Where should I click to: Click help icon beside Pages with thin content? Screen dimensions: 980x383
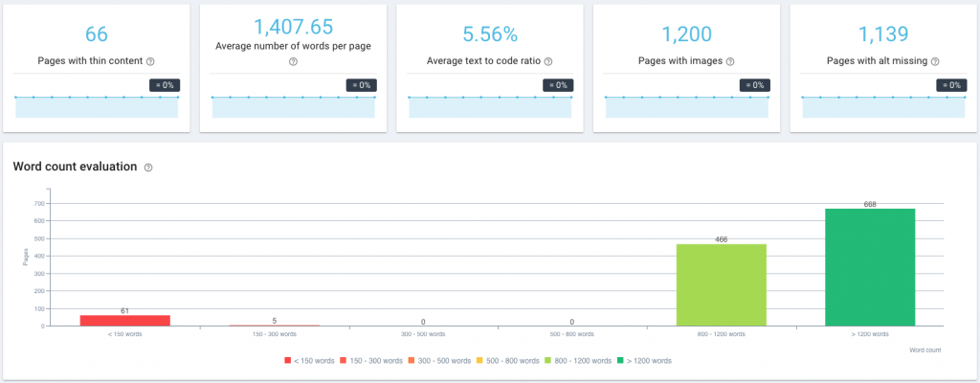[x=150, y=61]
